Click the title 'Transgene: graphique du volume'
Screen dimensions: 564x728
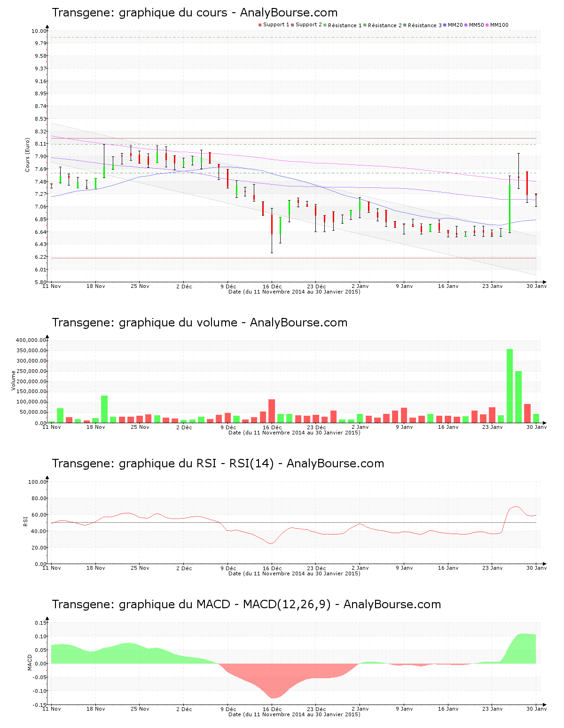(144, 323)
